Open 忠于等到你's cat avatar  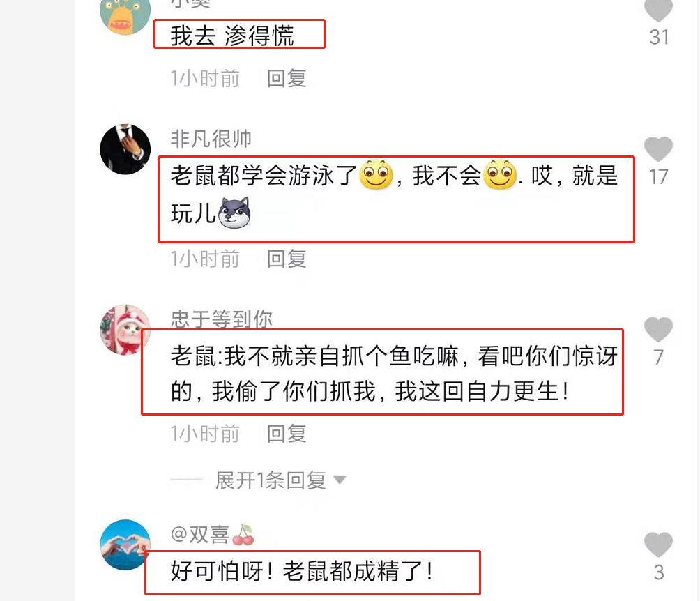[x=125, y=330]
